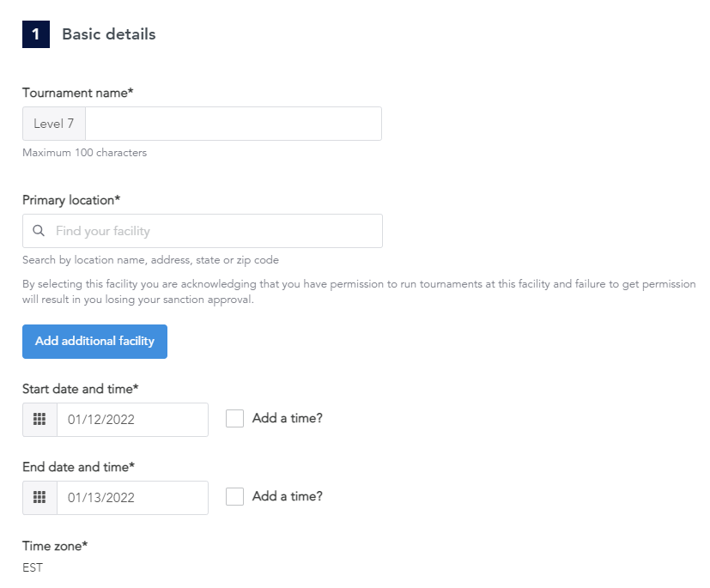The height and width of the screenshot is (588, 710).
Task: Click the EST time zone value
Action: coord(33,567)
